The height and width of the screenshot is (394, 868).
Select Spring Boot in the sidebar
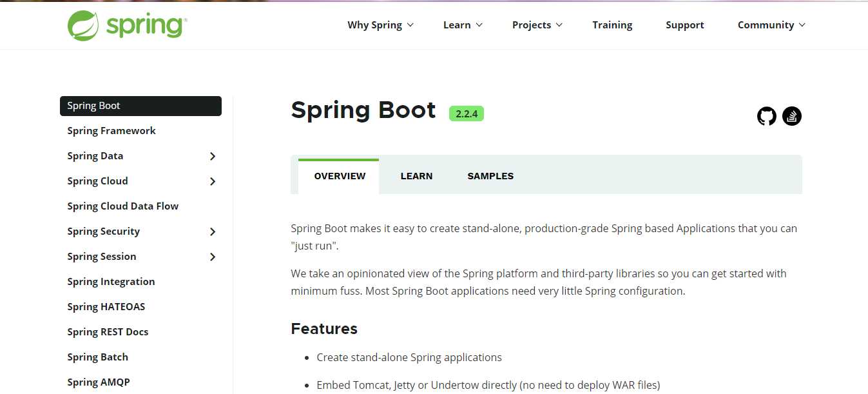140,106
